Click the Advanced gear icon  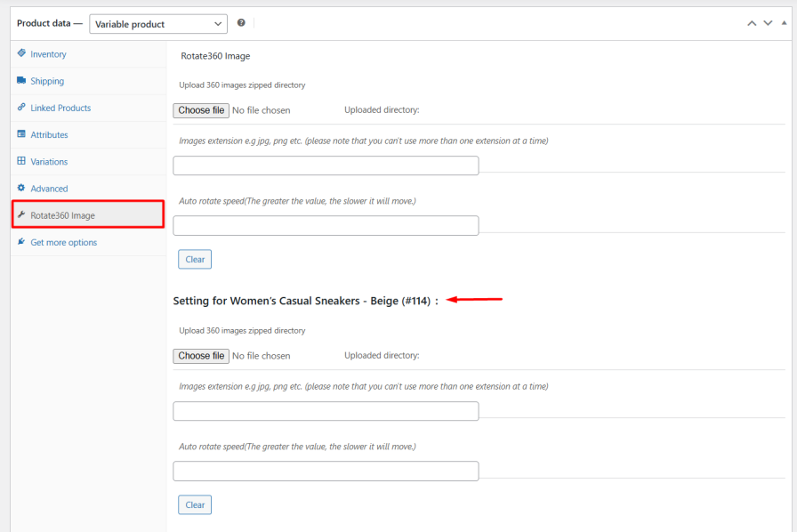[21, 188]
